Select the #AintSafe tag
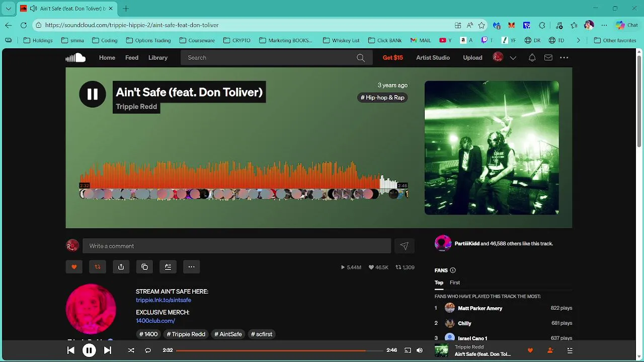The image size is (644, 362). point(228,334)
